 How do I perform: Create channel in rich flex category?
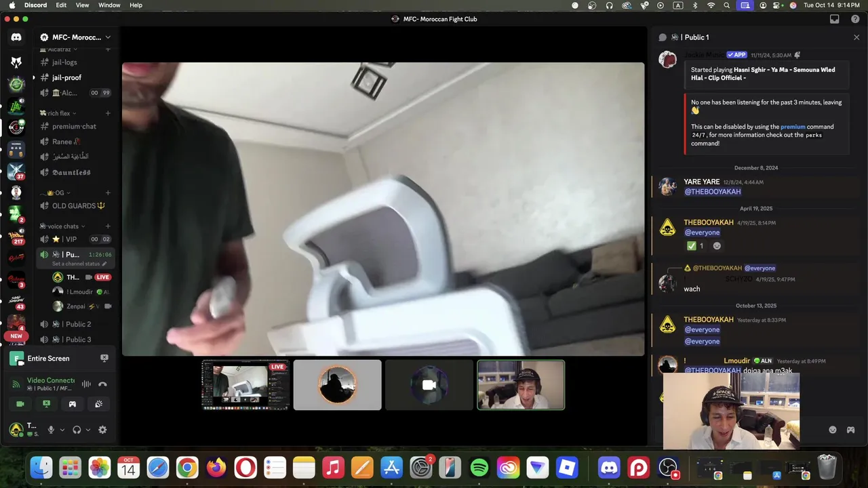(108, 113)
